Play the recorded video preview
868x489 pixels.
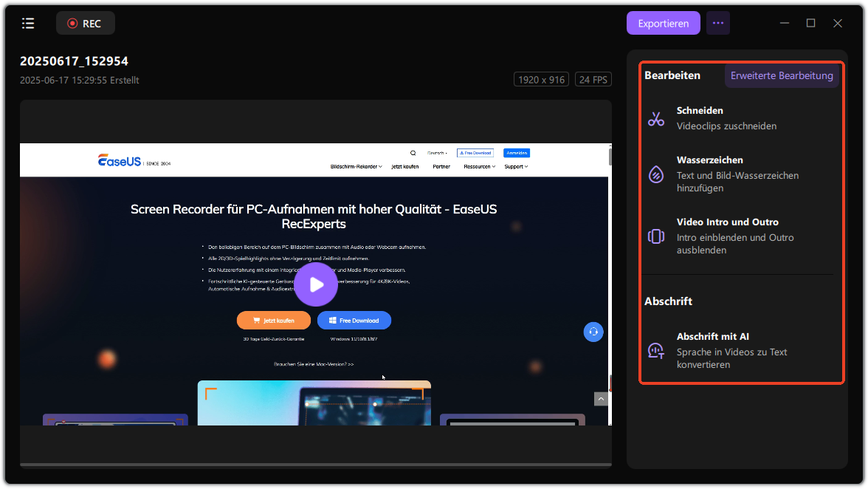[x=316, y=284]
